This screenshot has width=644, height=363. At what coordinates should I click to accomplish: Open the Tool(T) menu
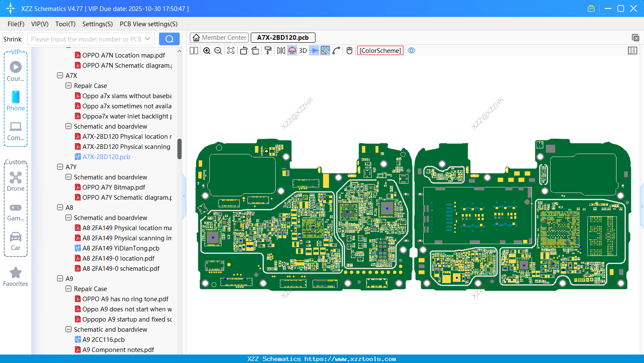tap(65, 24)
